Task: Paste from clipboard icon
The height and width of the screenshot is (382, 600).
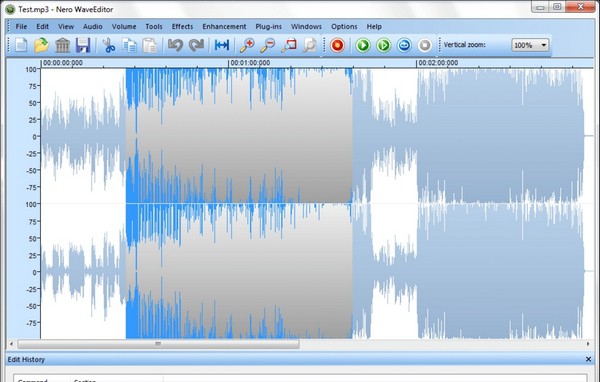Action: [x=150, y=45]
